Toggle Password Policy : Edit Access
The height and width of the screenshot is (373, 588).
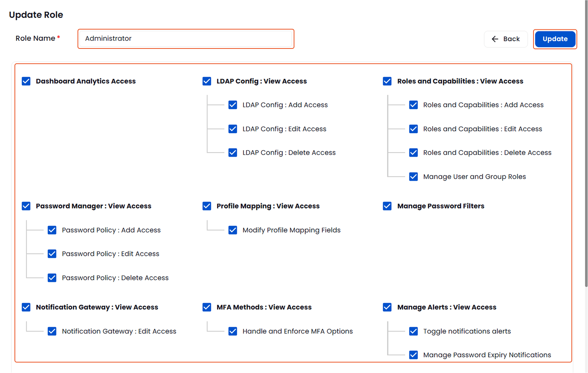52,254
